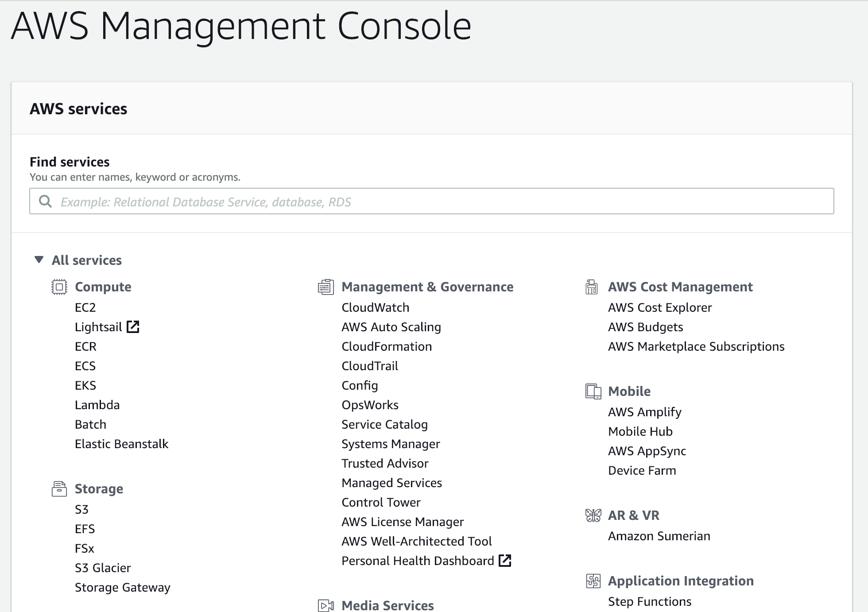Click the magnifier icon in search box
Screen dimensions: 868x612
45,201
